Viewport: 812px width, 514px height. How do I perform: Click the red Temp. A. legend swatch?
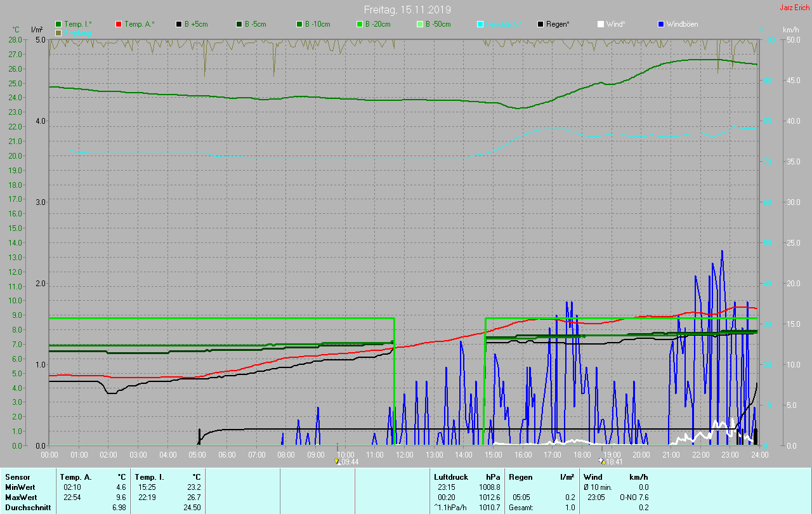pos(119,24)
